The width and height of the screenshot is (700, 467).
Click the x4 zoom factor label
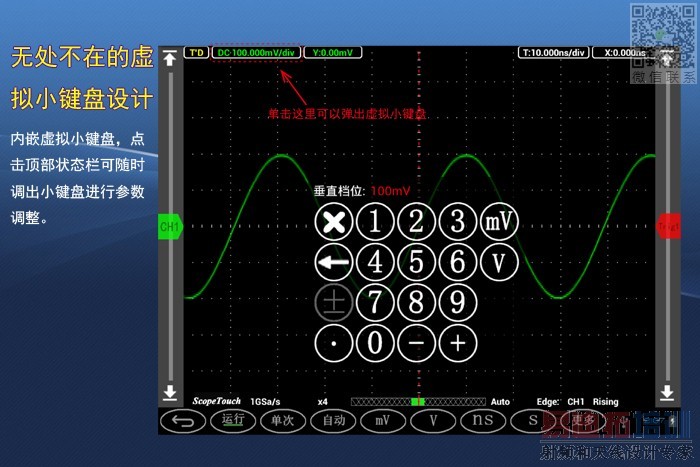coord(322,402)
